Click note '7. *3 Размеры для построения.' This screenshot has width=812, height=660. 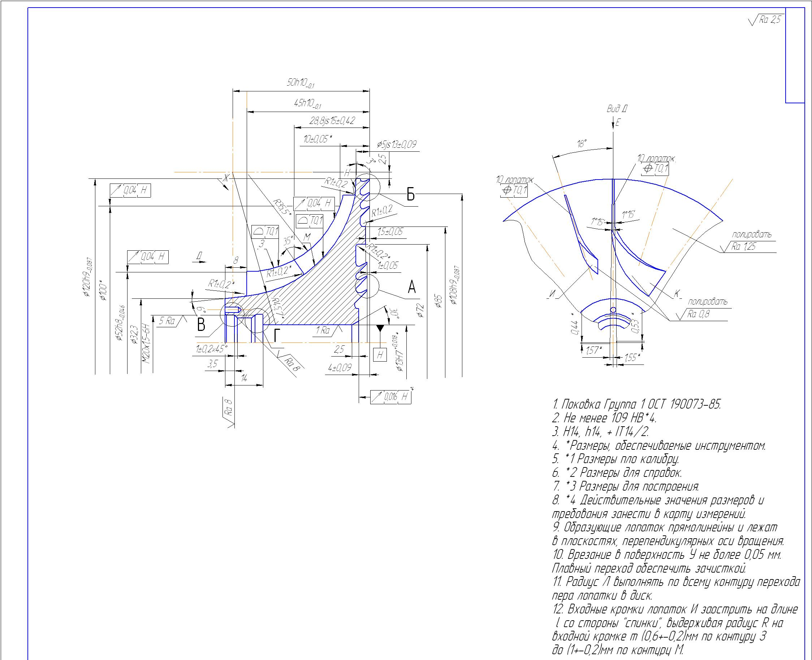click(x=626, y=487)
